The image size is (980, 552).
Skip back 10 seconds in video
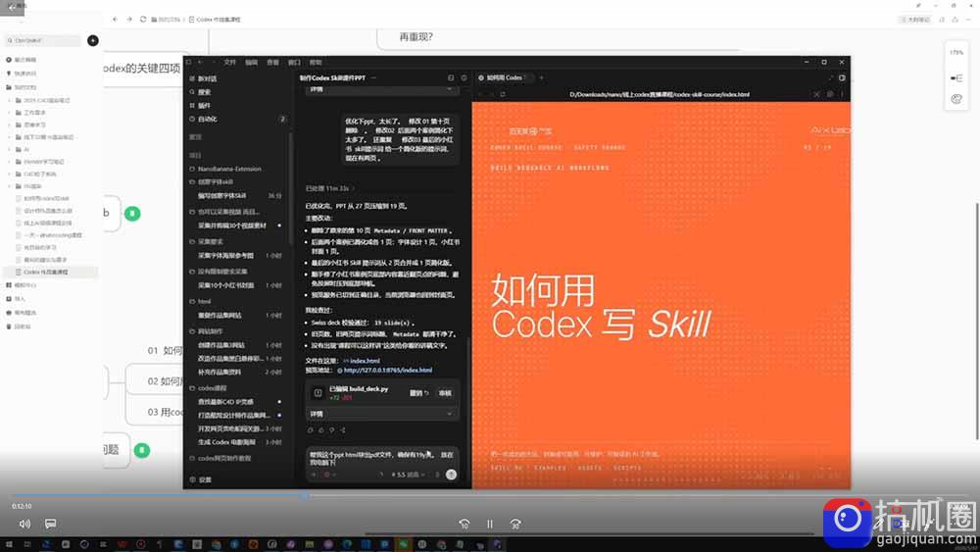tap(465, 524)
